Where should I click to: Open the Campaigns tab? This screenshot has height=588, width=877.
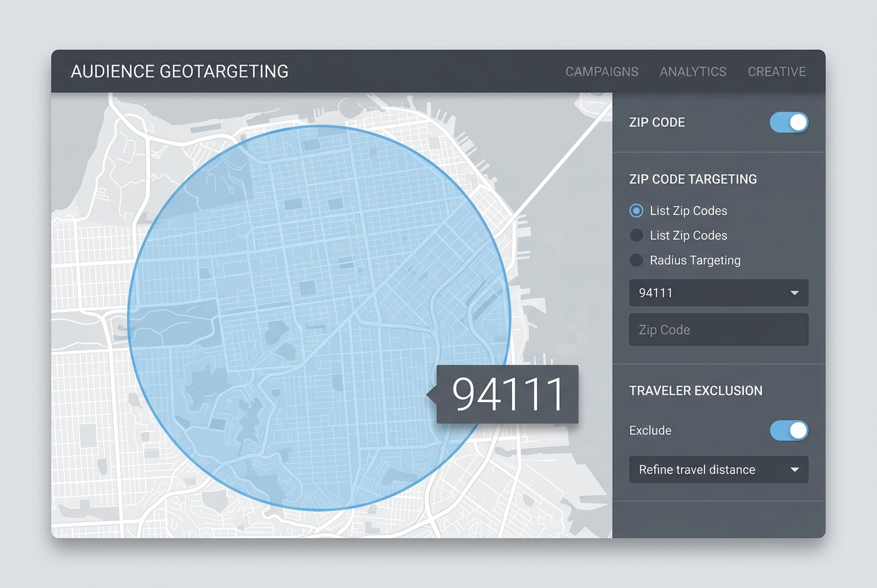[602, 71]
